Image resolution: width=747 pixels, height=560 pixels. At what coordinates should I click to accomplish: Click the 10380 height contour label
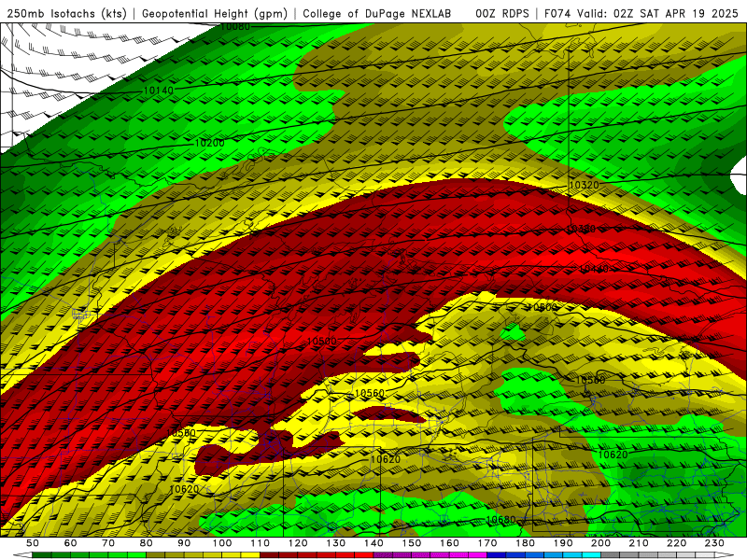(581, 229)
